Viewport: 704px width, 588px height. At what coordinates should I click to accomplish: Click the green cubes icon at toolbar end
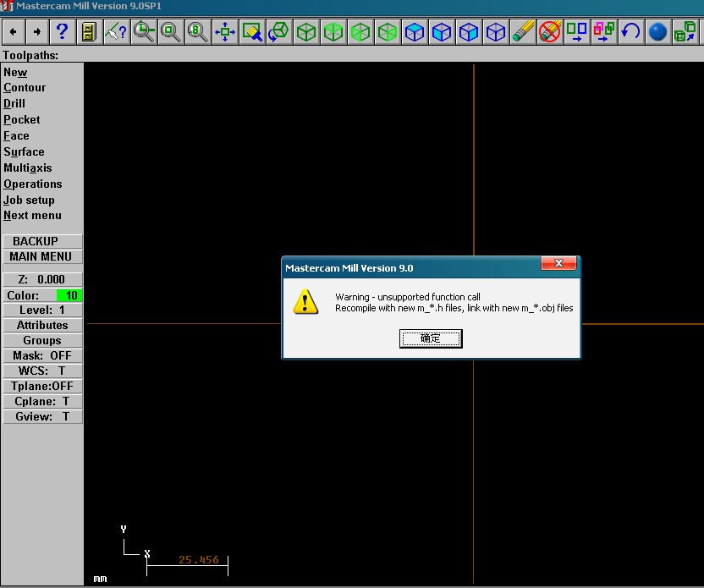click(x=685, y=32)
